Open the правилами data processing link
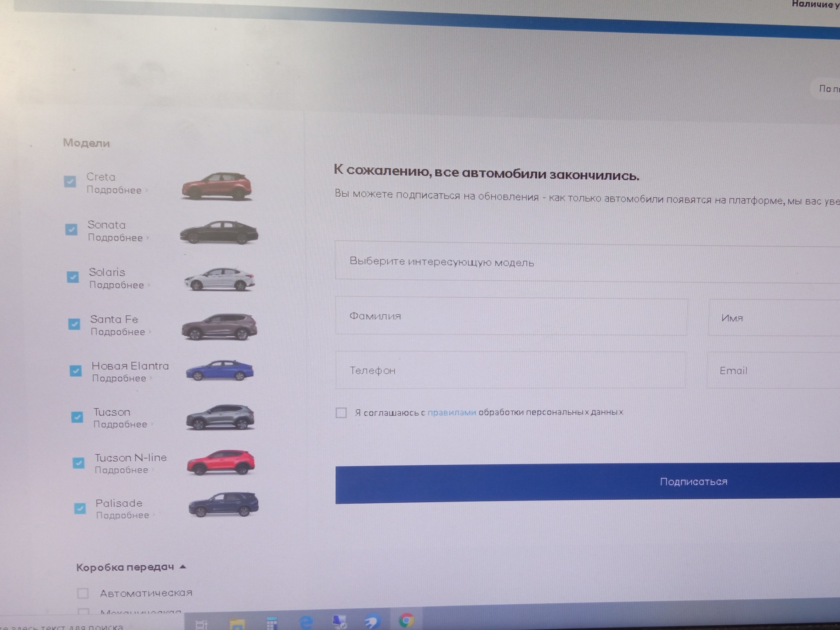Image resolution: width=840 pixels, height=630 pixels. (451, 412)
